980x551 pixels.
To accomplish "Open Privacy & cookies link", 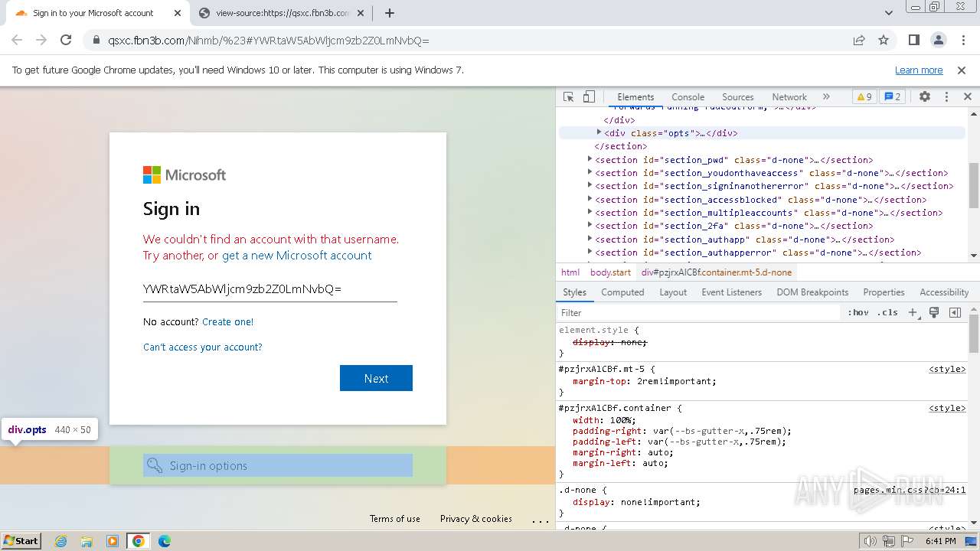I will (476, 519).
